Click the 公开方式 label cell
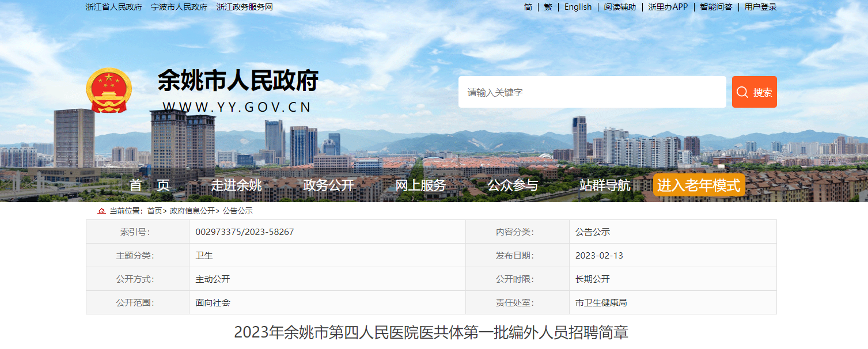Viewport: 868px width, 349px height. point(138,279)
